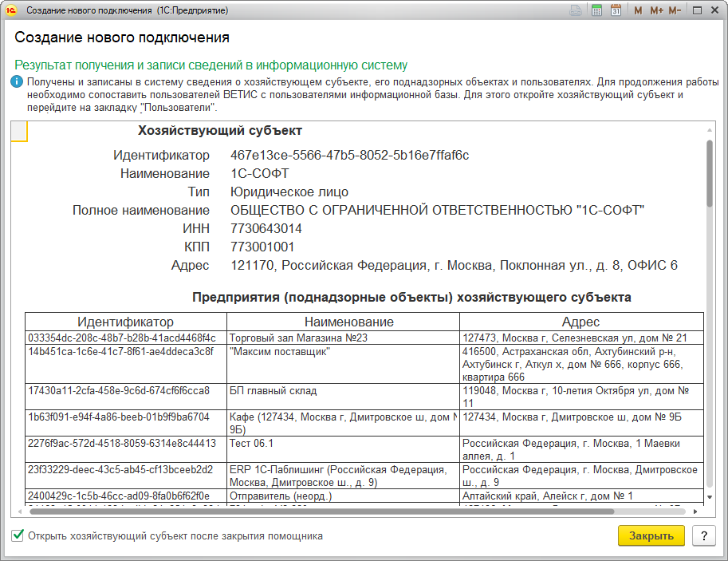Image resolution: width=728 pixels, height=561 pixels.
Task: Select address cell 'Дмитровское ш., д. 9'
Action: point(582,476)
